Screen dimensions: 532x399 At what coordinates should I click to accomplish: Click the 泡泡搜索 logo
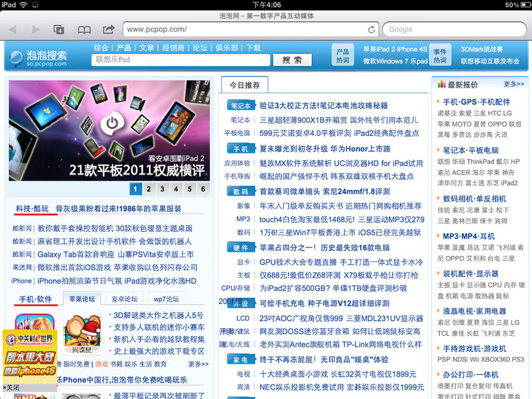coord(38,59)
